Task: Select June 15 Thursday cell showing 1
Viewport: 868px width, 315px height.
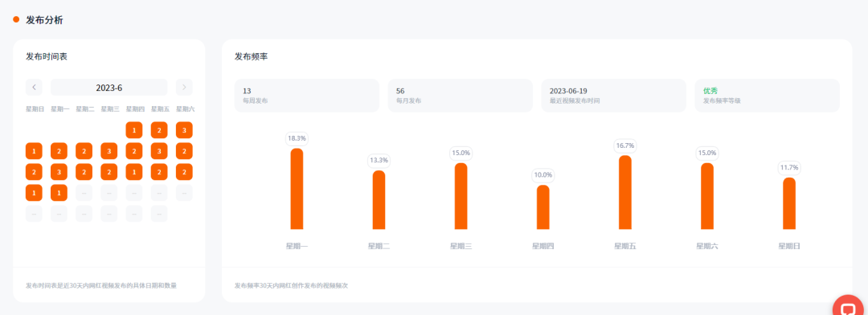Action: 134,172
